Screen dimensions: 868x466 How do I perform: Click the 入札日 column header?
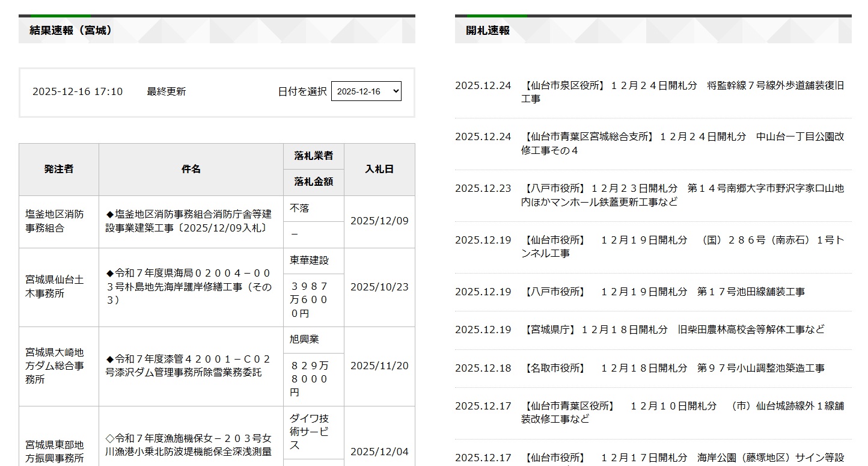pos(379,169)
